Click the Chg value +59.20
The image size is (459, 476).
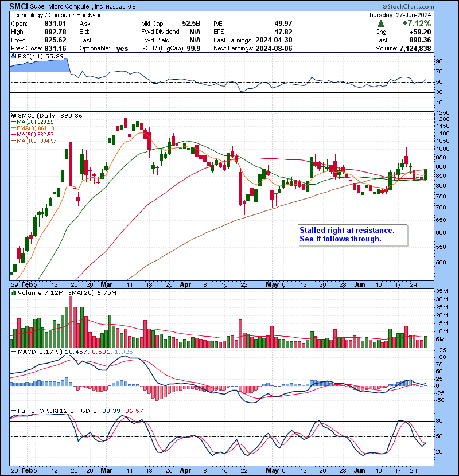[x=420, y=32]
